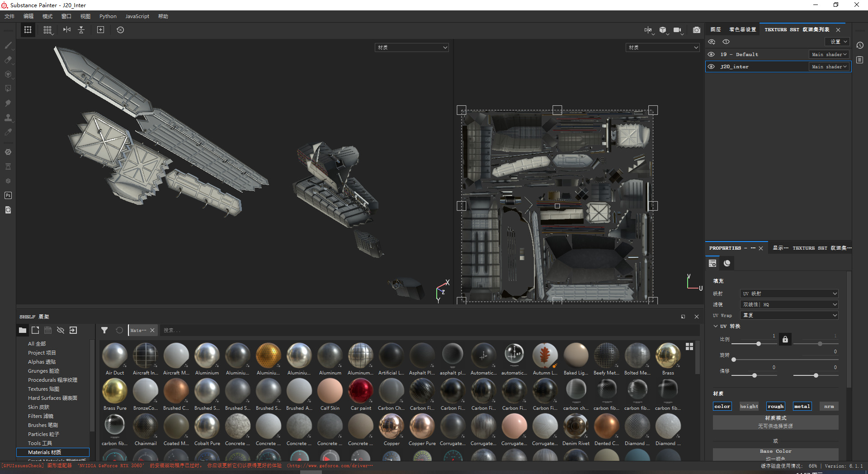
Task: Open the JavaScript menu
Action: (137, 16)
